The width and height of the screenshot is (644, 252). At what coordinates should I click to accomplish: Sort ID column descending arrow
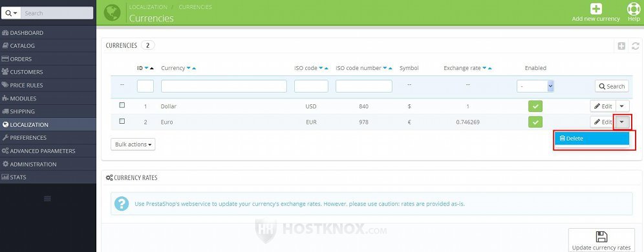click(x=146, y=69)
